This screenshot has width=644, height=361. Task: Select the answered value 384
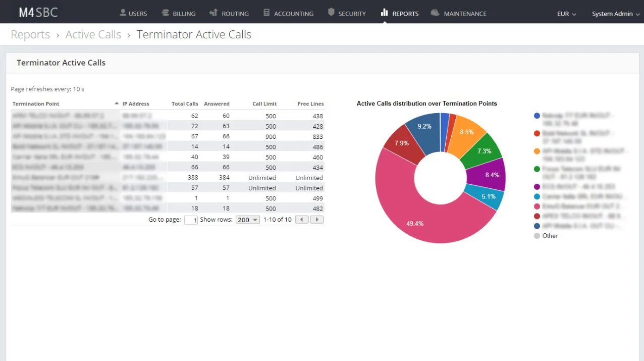pos(224,178)
